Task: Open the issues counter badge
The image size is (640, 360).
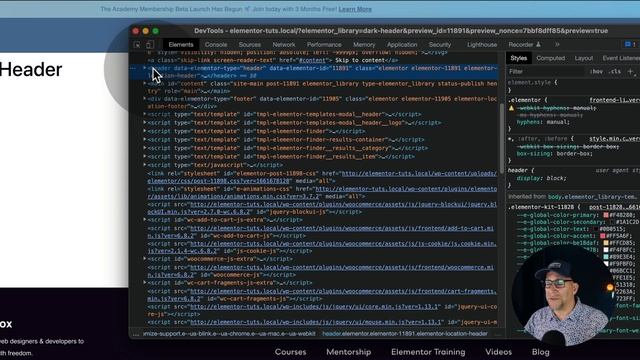Action: [x=630, y=44]
